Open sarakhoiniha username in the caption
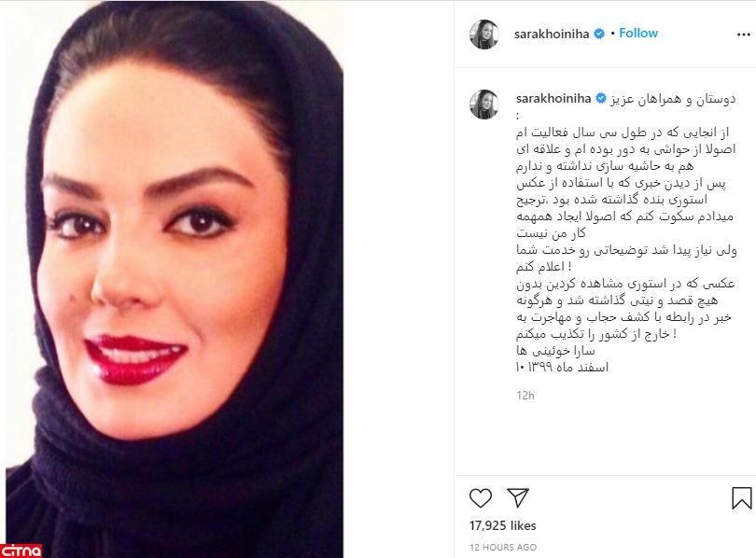 tap(553, 99)
